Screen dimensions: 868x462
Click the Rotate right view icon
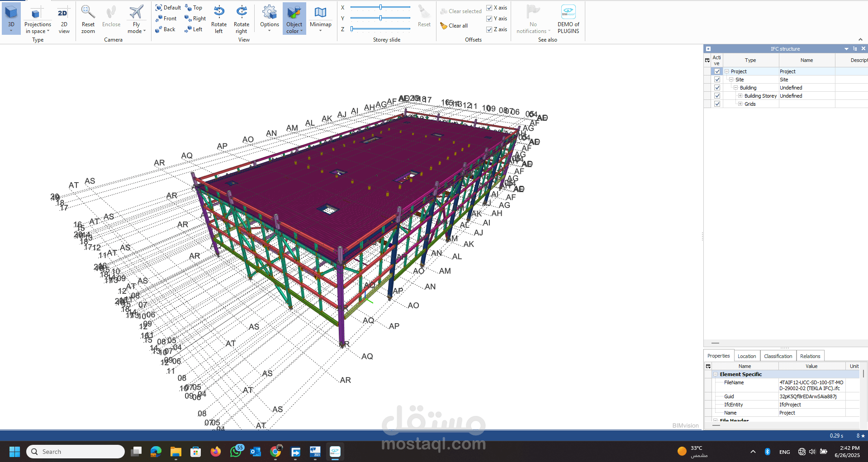(242, 13)
